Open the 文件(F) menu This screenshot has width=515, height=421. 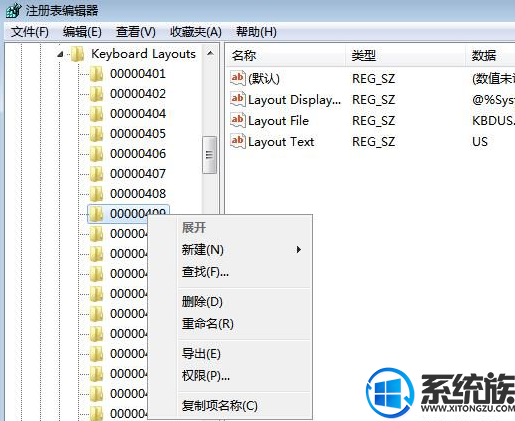coord(29,32)
